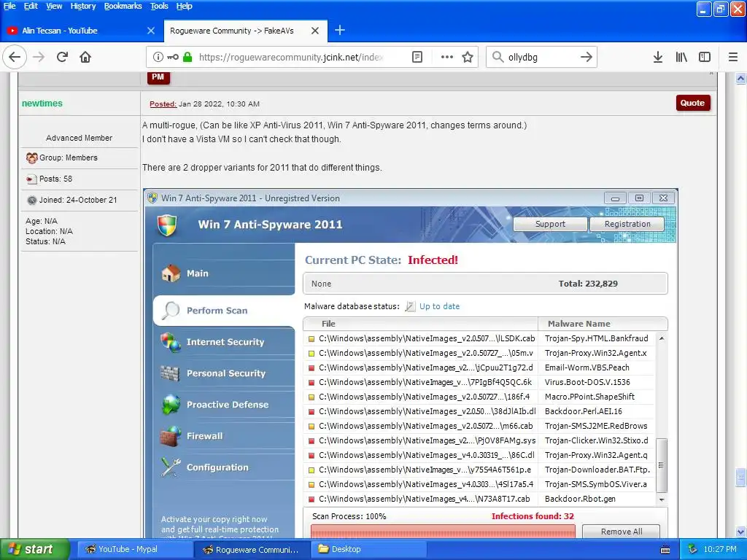
Task: Click the Up to date database link
Action: [x=439, y=306]
